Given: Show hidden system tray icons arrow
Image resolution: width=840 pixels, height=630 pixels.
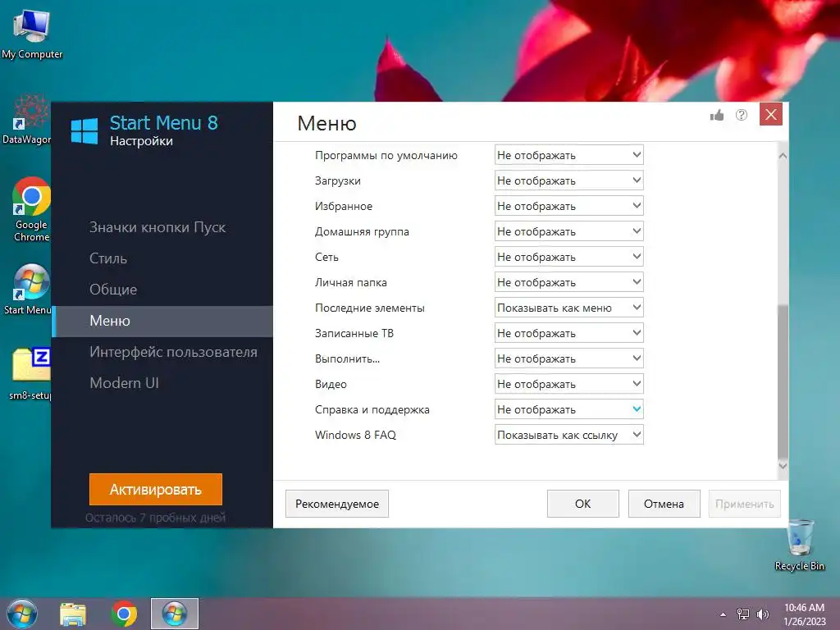Looking at the screenshot, I should 724,614.
